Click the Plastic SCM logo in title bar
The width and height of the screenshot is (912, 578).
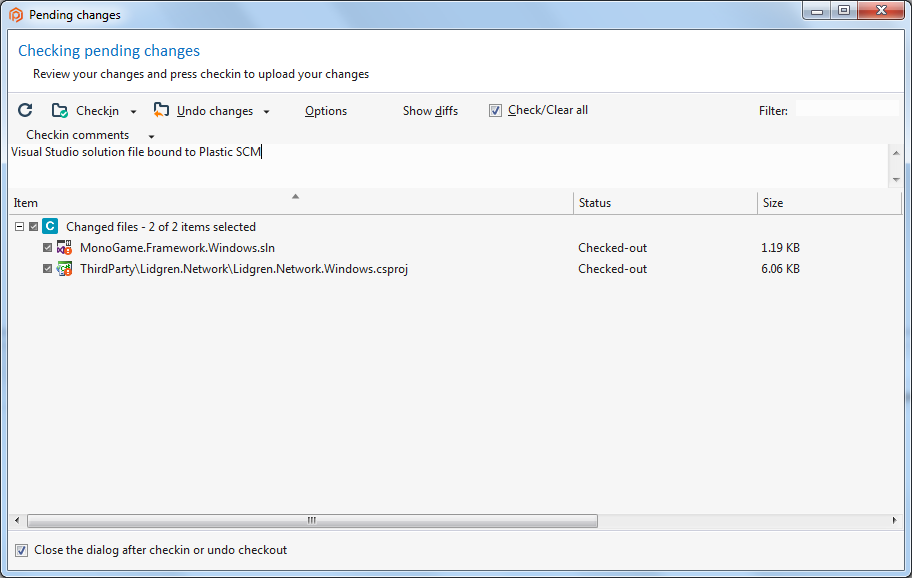pyautogui.click(x=16, y=15)
